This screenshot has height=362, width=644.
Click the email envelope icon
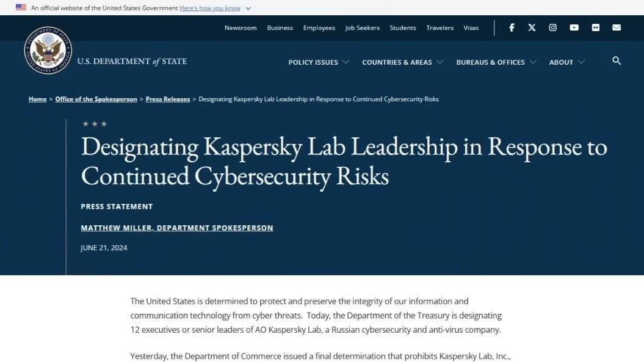[616, 27]
